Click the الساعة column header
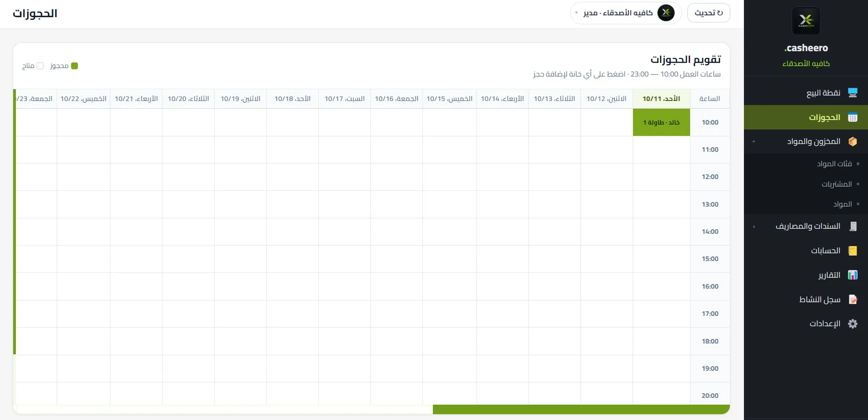The width and height of the screenshot is (868, 420). tap(710, 98)
